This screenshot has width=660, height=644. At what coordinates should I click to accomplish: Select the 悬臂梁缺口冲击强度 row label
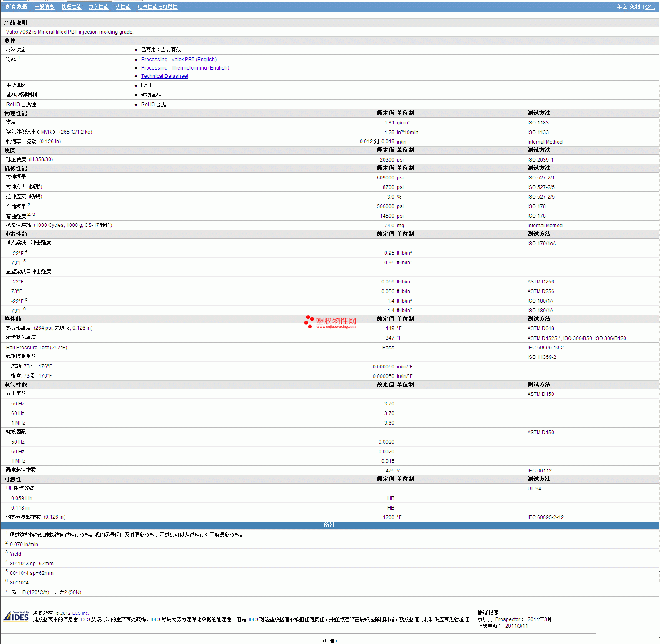[28, 271]
